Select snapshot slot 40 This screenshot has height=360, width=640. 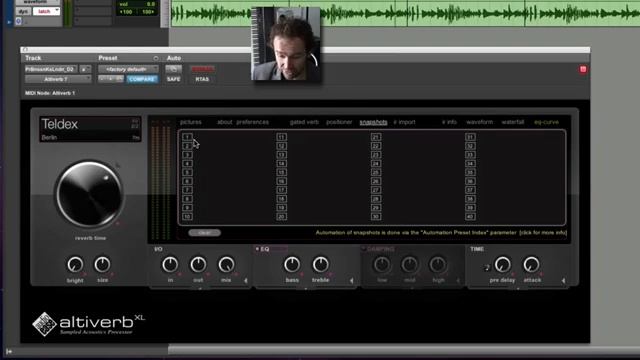point(470,217)
